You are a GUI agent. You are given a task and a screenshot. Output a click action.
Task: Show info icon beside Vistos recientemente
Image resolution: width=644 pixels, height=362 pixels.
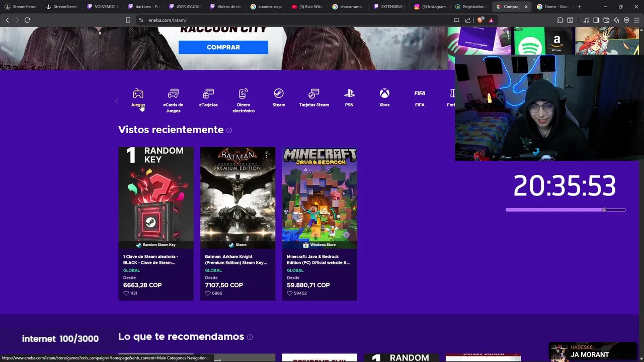[x=229, y=130]
